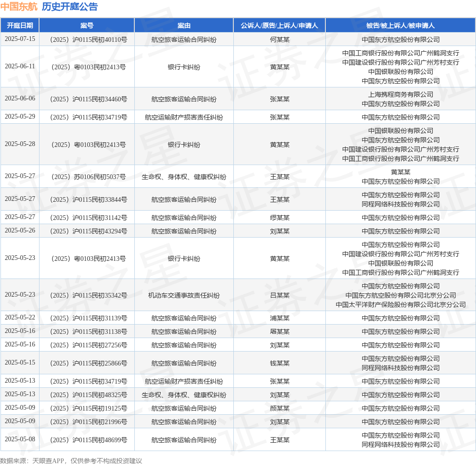Click 航空运输财产损害责任纠纷 in 2025-05-29 row

click(x=184, y=117)
